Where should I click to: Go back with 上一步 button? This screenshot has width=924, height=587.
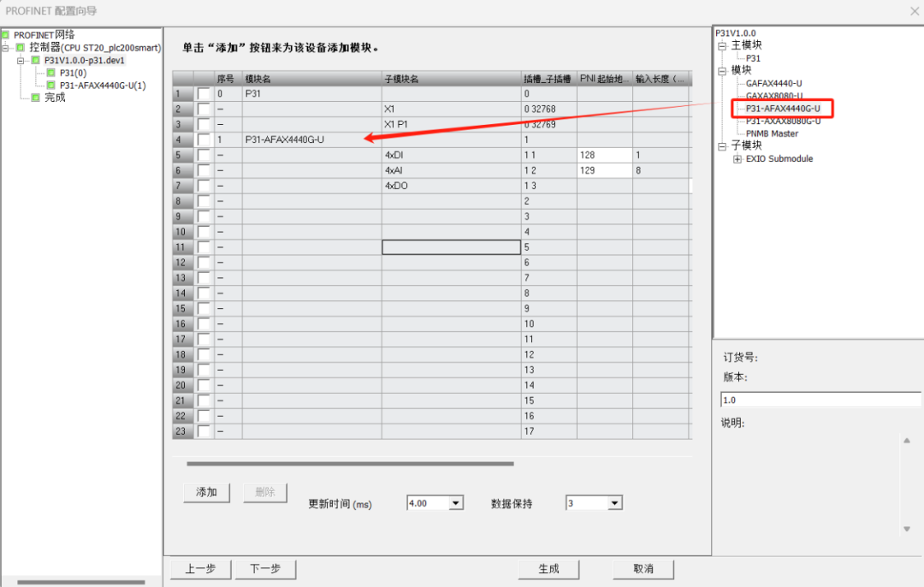pos(200,569)
